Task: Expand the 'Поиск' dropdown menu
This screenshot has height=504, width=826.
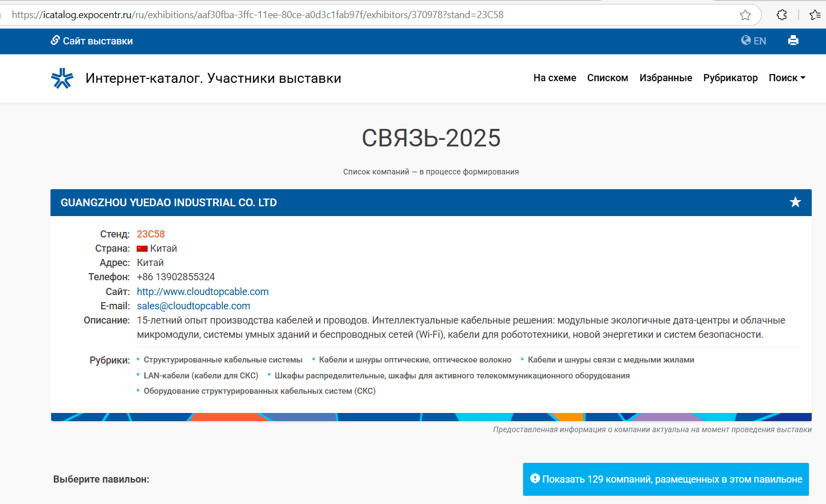Action: pos(787,78)
